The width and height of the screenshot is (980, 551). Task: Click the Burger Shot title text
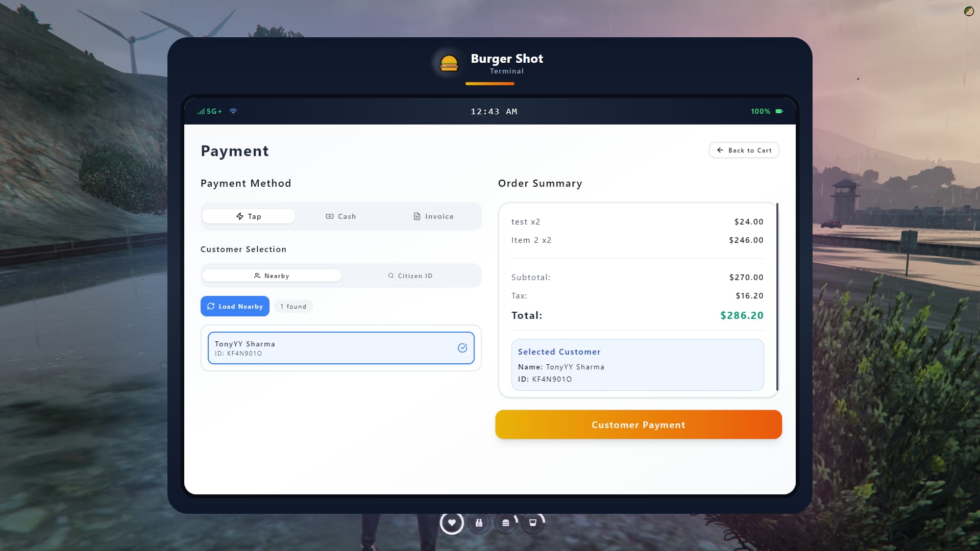[507, 59]
